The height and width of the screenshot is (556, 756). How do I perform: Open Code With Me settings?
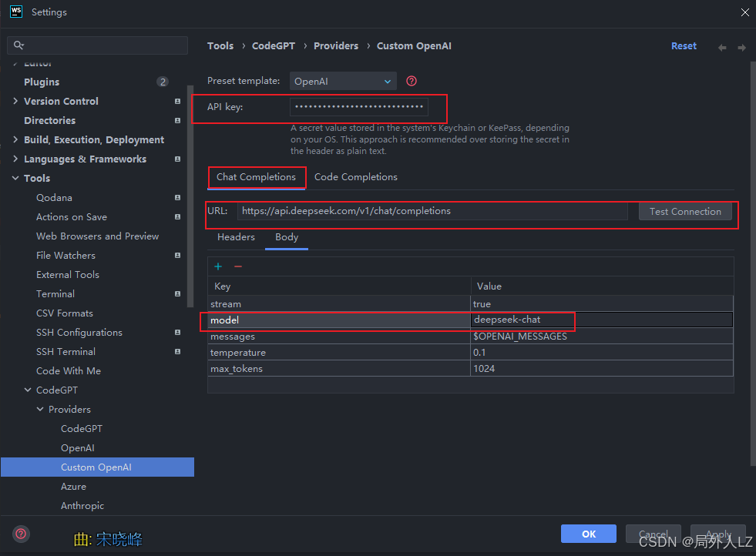pyautogui.click(x=69, y=371)
